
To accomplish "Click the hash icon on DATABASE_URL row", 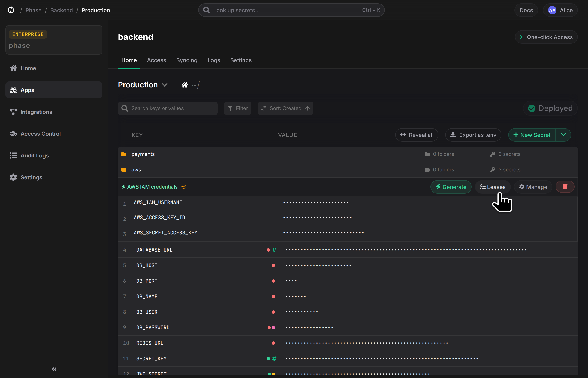I will [x=274, y=250].
